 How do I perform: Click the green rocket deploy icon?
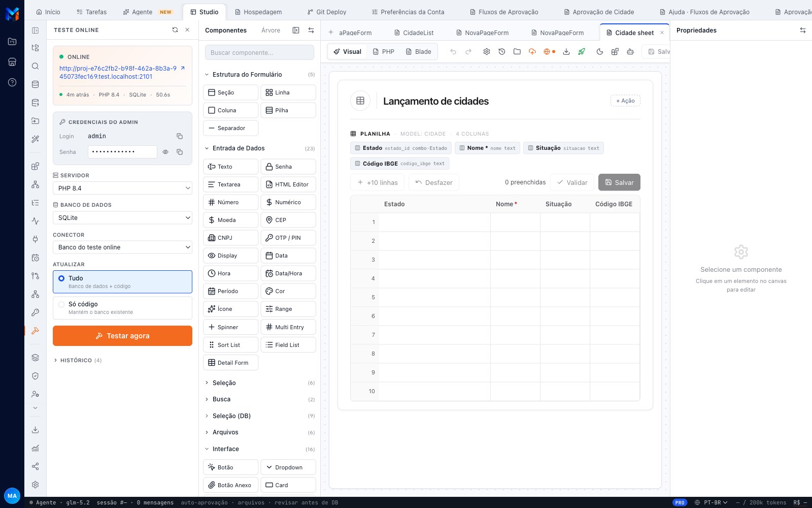tap(582, 52)
